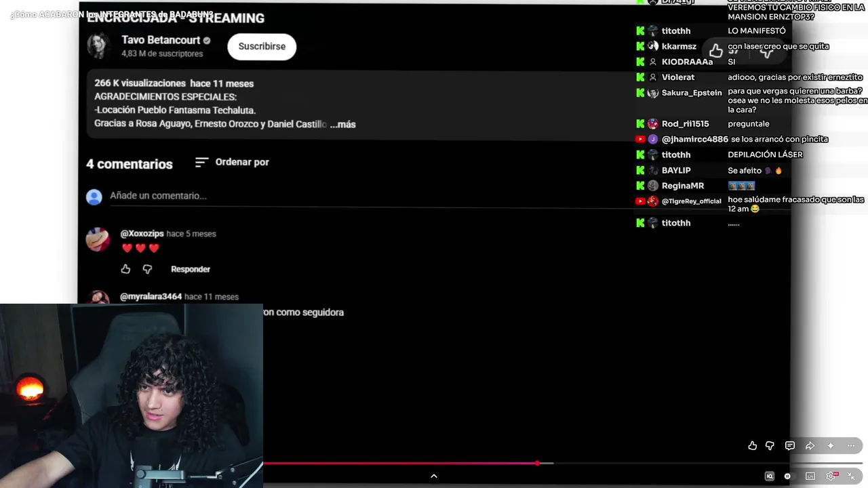868x488 pixels.
Task: Click the overlaid thumbs-down icon over chat
Action: (767, 51)
